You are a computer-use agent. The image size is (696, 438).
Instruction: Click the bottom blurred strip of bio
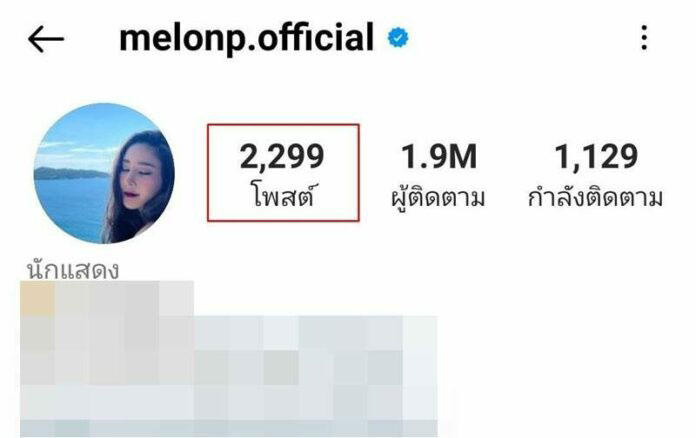(229, 429)
